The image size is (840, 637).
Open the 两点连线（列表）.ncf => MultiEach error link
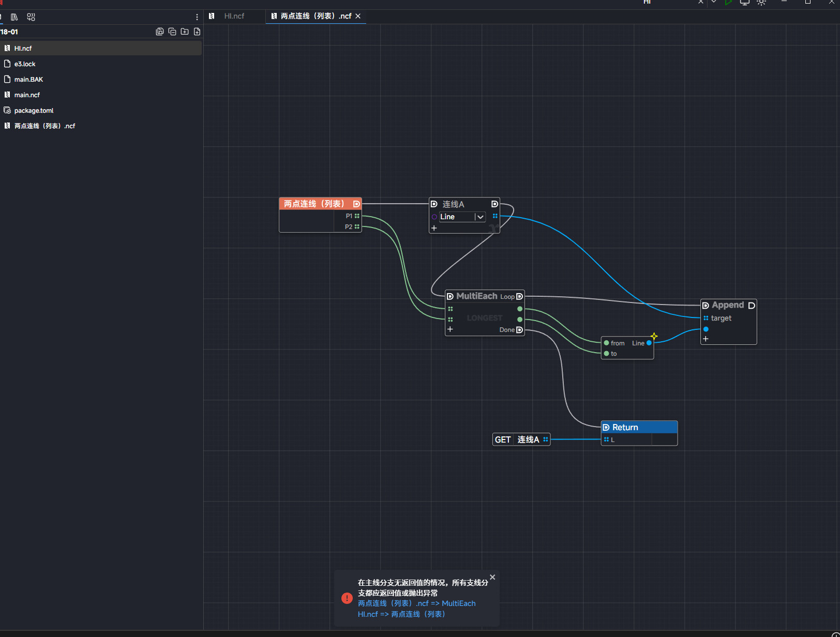(416, 603)
